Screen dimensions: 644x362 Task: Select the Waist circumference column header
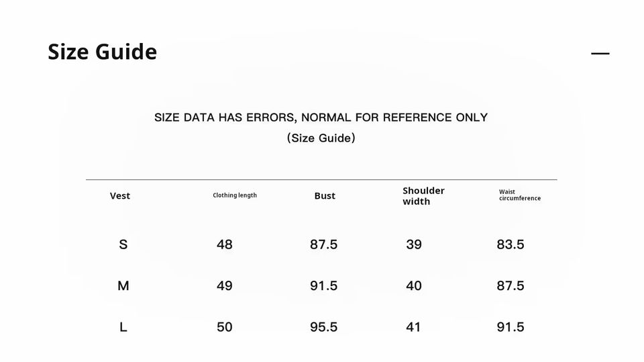520,195
